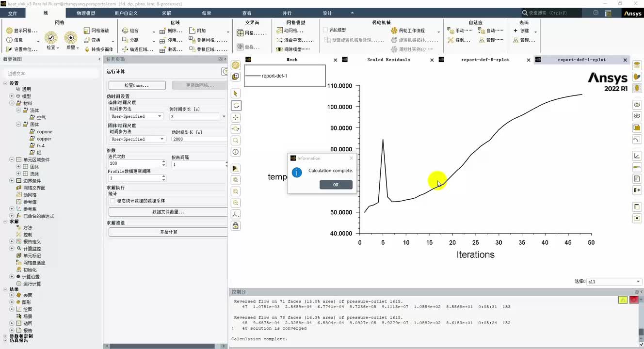The width and height of the screenshot is (644, 349).
Task: Switch to the 求解 ribbon tab
Action: pyautogui.click(x=166, y=13)
